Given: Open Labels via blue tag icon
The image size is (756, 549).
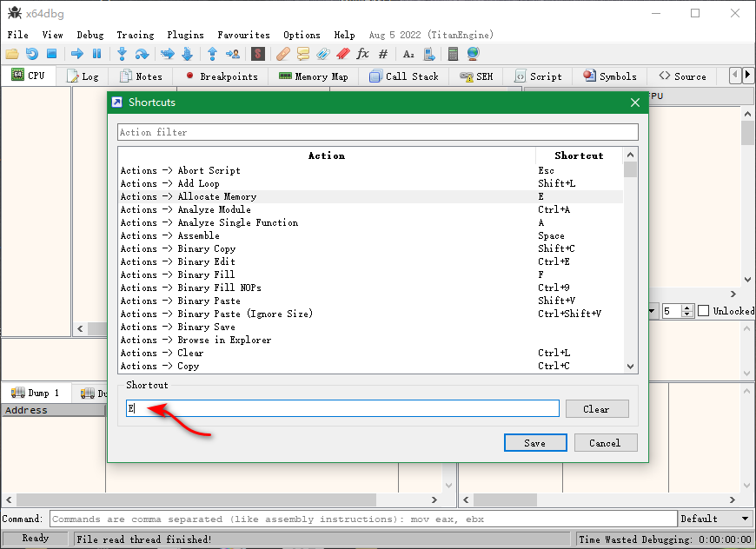Looking at the screenshot, I should coord(323,54).
